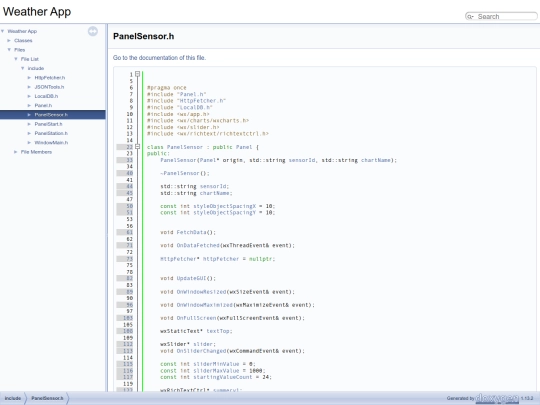
Task: Focus the Search input field
Action: click(505, 17)
